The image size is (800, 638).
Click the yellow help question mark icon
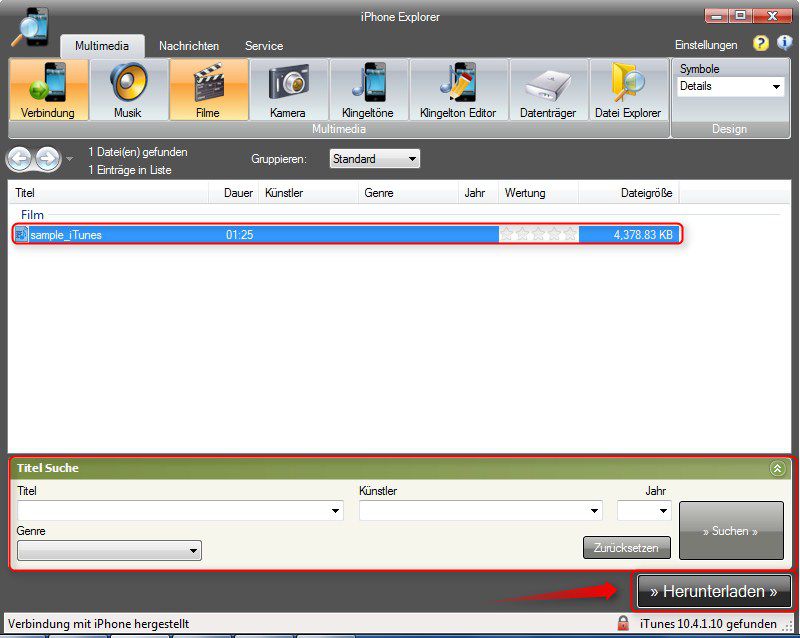click(761, 44)
